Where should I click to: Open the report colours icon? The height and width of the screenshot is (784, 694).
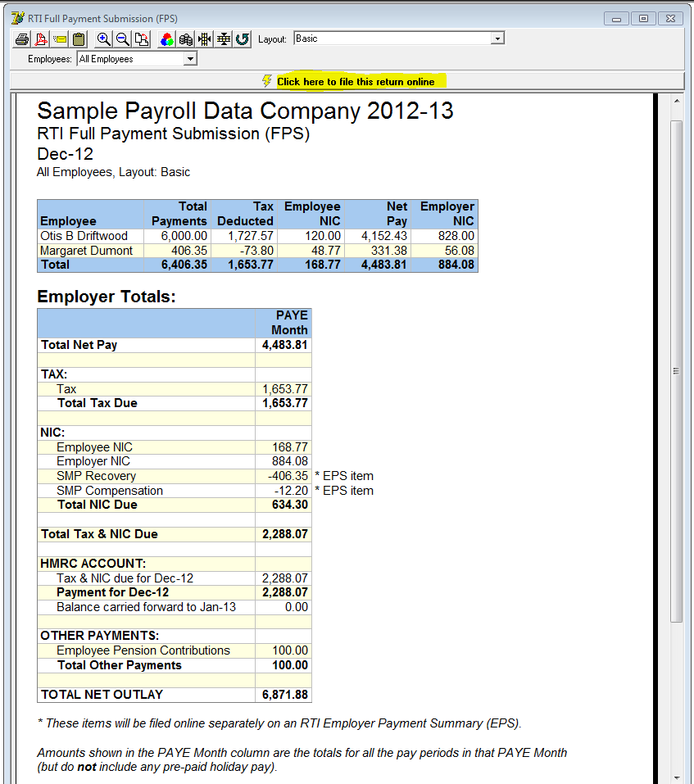[x=167, y=39]
